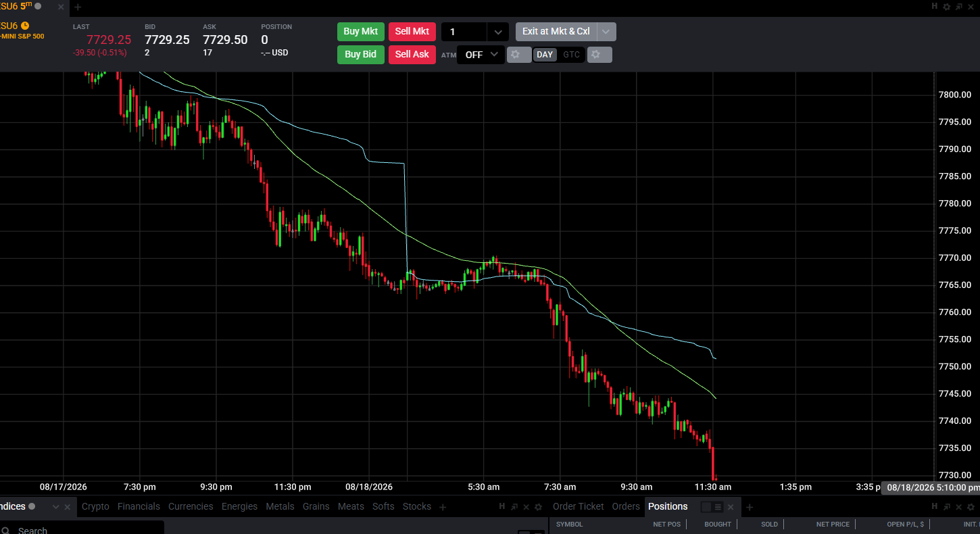Pop out the watchlist panel
This screenshot has height=534, width=980.
tap(514, 507)
